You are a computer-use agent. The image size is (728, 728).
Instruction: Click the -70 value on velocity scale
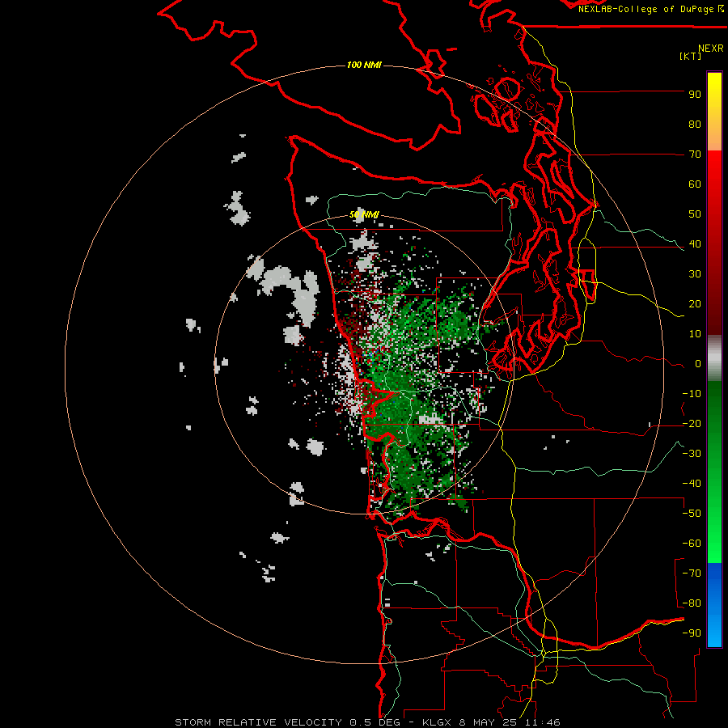692,574
